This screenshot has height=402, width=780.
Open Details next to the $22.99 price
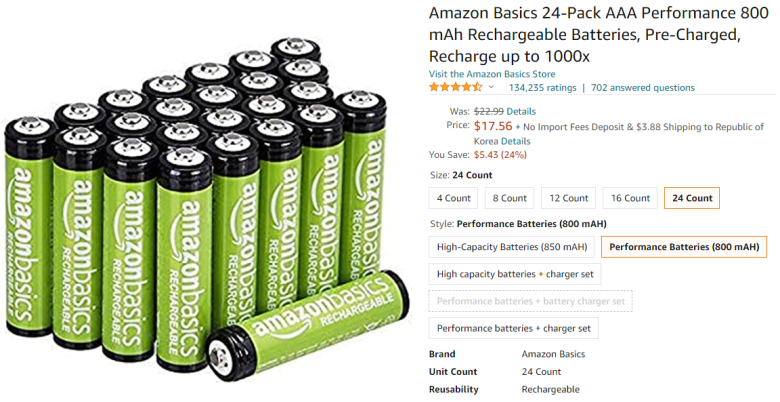(x=521, y=111)
